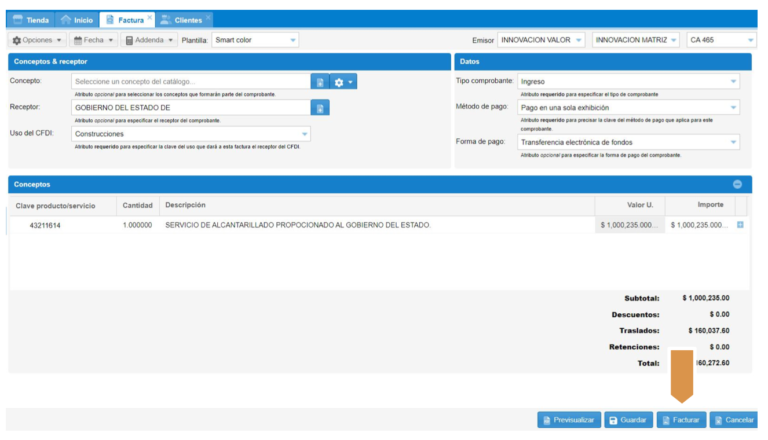768x440 pixels.
Task: Open the Addenda menu
Action: pyautogui.click(x=148, y=40)
